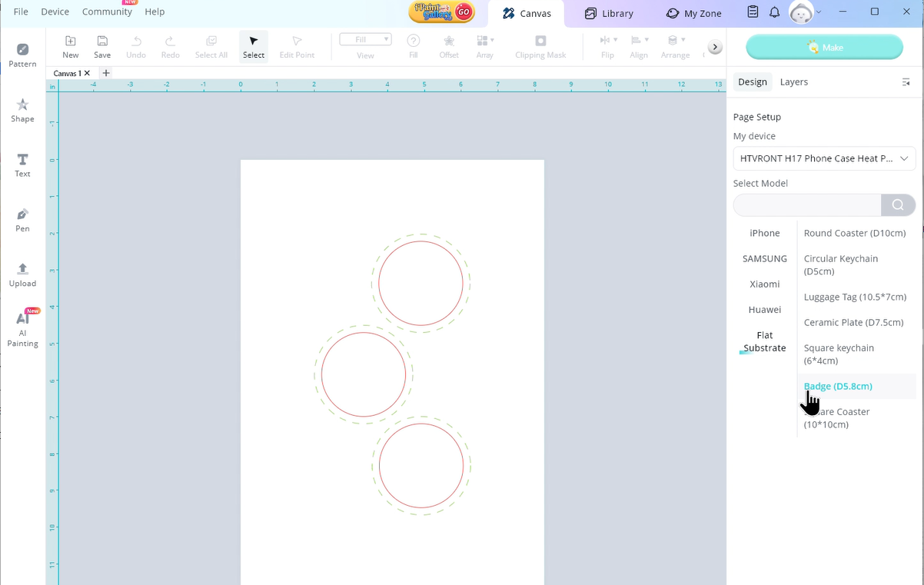Image resolution: width=924 pixels, height=585 pixels.
Task: Choose the Pen drawing tool
Action: point(22,220)
